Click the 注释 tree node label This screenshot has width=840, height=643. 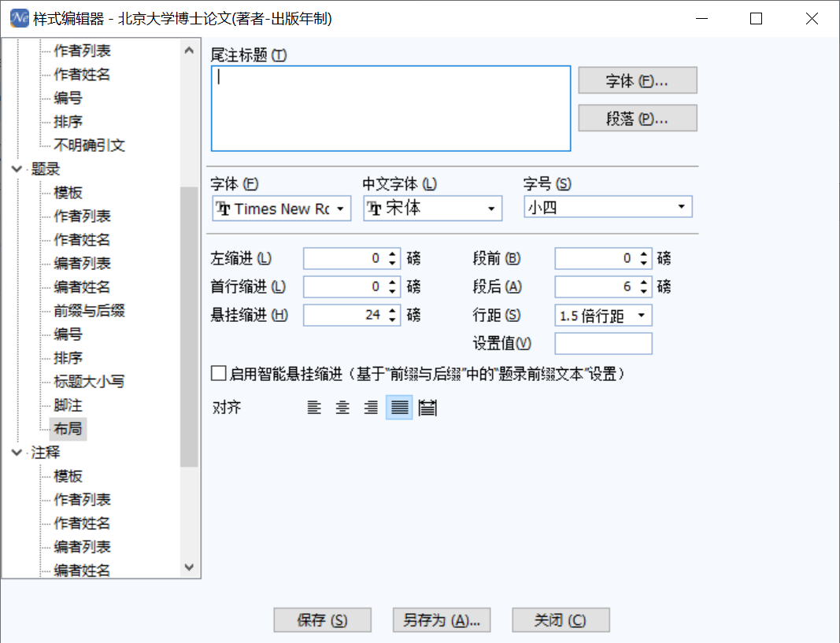click(x=46, y=453)
